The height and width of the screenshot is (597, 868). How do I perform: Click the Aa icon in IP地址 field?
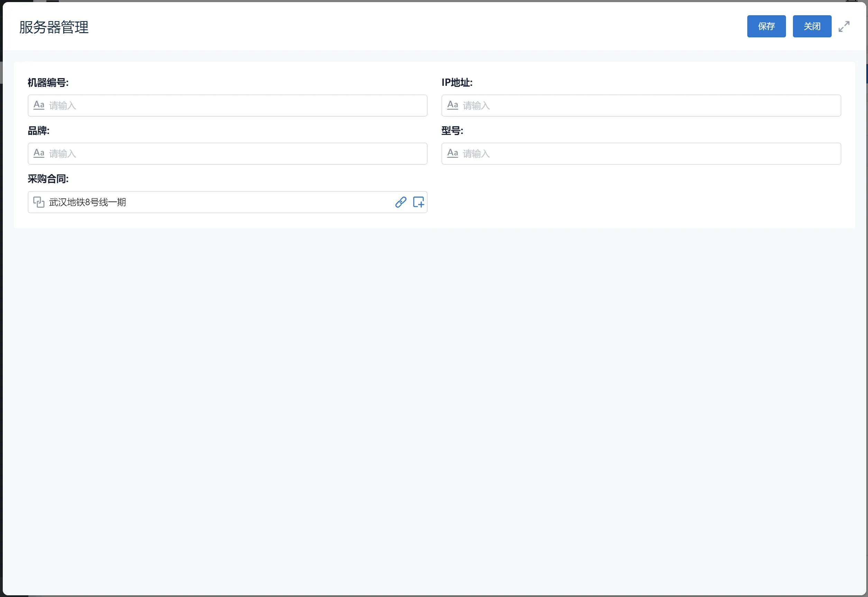pyautogui.click(x=452, y=105)
